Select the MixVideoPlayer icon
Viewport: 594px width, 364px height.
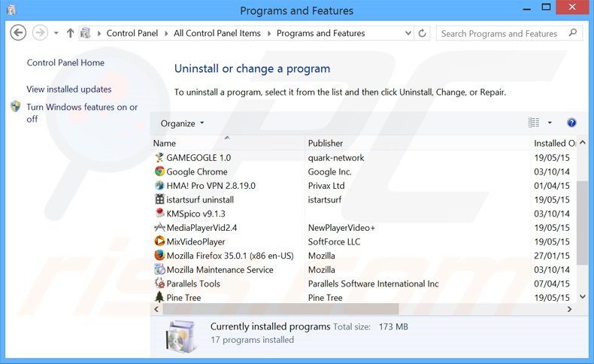pyautogui.click(x=159, y=241)
